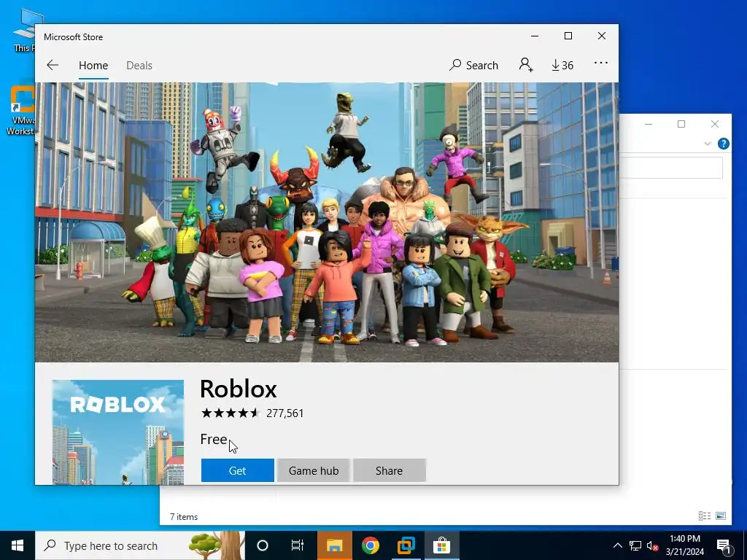Open the notification Action Center
Screen dimensions: 747x560
tap(724, 545)
